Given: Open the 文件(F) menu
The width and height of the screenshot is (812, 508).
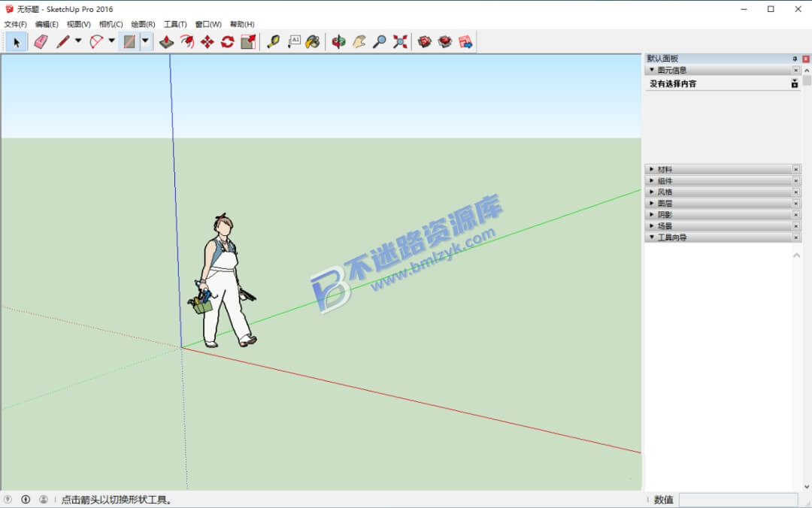Looking at the screenshot, I should click(16, 24).
